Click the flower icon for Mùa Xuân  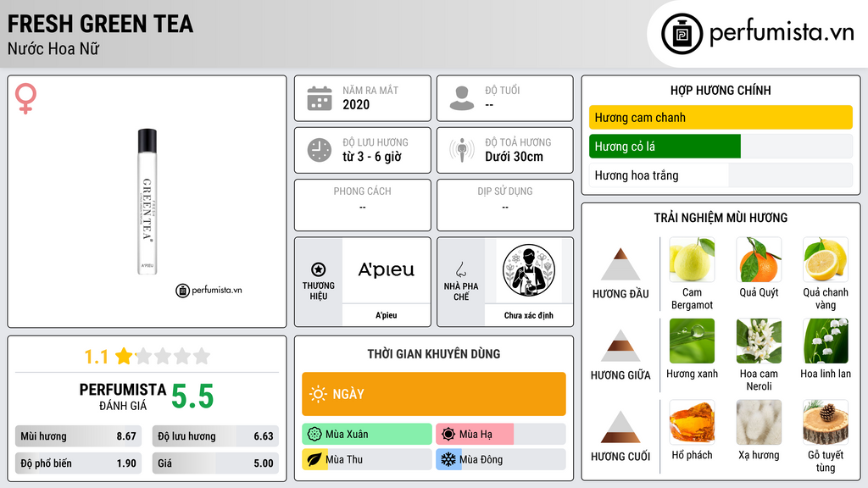click(314, 435)
